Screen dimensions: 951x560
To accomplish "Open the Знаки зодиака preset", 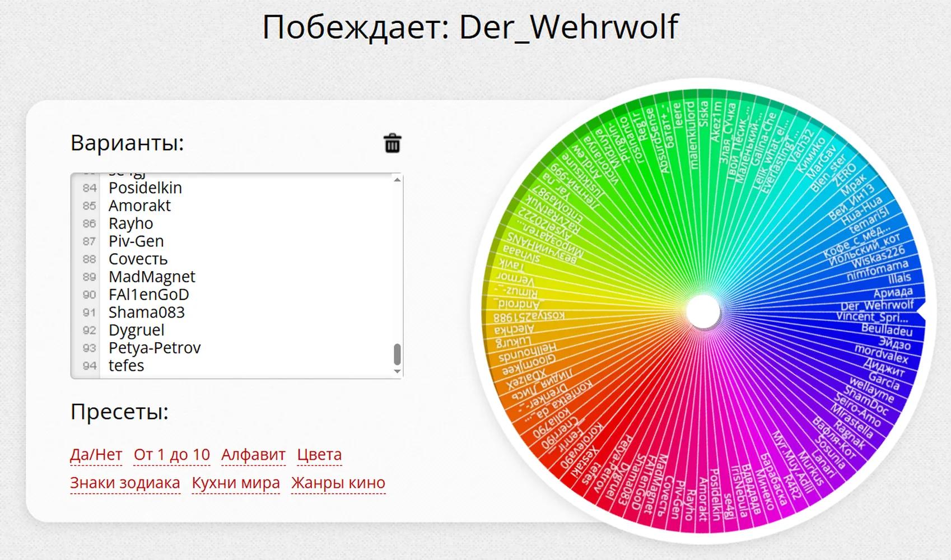I will click(125, 483).
